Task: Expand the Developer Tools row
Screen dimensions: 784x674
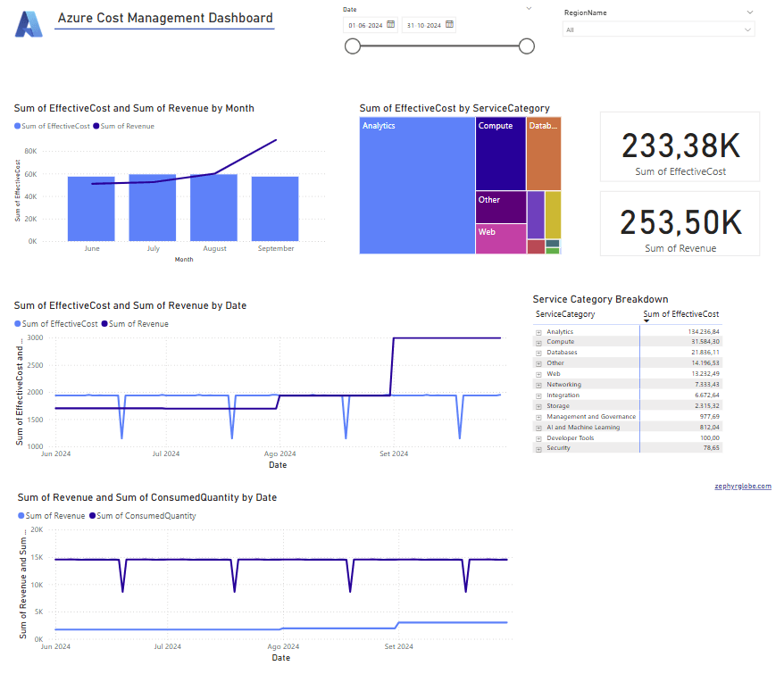Action: click(x=538, y=439)
